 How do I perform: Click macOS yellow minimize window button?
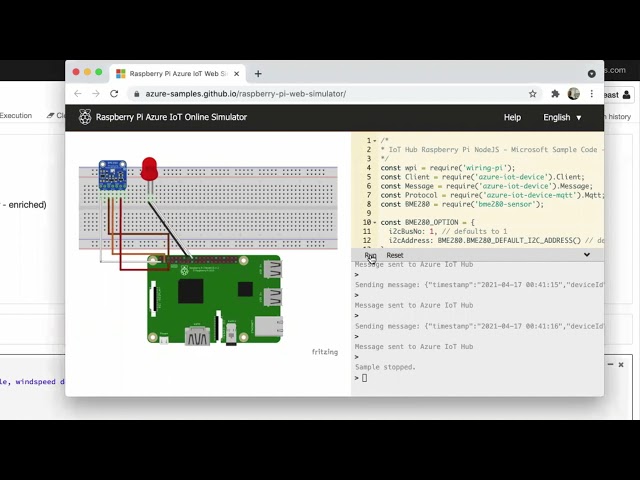tap(87, 72)
